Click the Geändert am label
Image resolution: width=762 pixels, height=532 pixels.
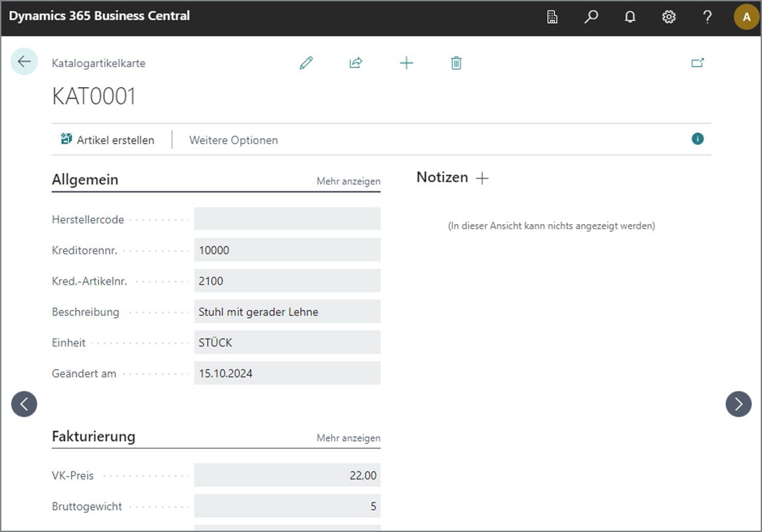pos(84,374)
